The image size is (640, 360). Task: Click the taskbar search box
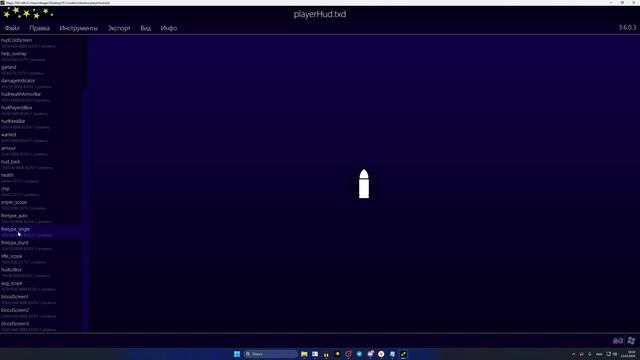pyautogui.click(x=270, y=354)
